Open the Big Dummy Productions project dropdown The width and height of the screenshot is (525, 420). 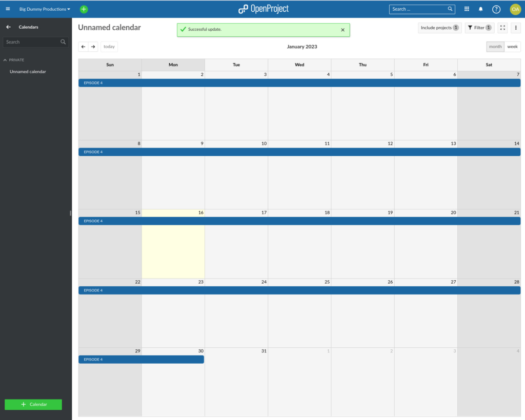pyautogui.click(x=44, y=9)
